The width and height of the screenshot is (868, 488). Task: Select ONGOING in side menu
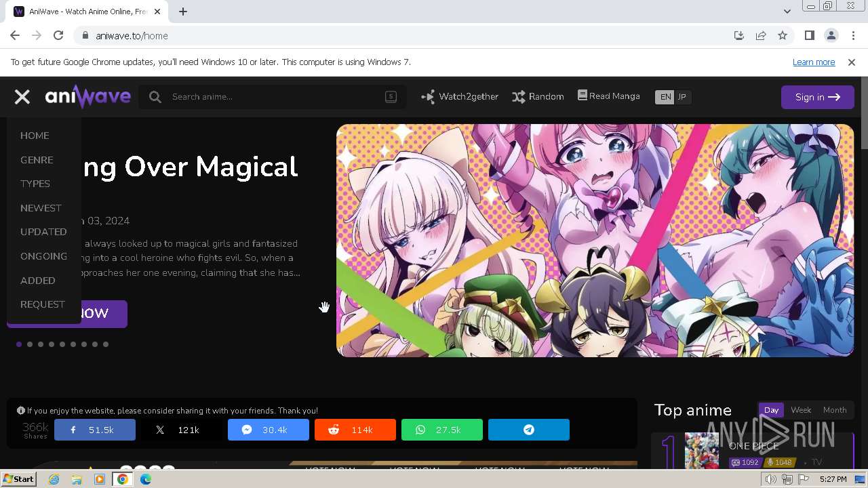click(x=43, y=256)
